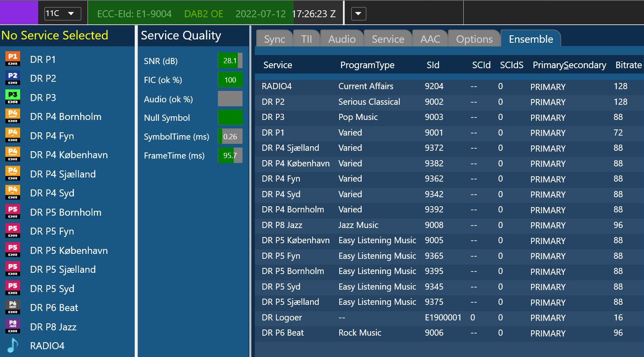
Task: Select the green DR P3 logo icon
Action: pos(13,97)
